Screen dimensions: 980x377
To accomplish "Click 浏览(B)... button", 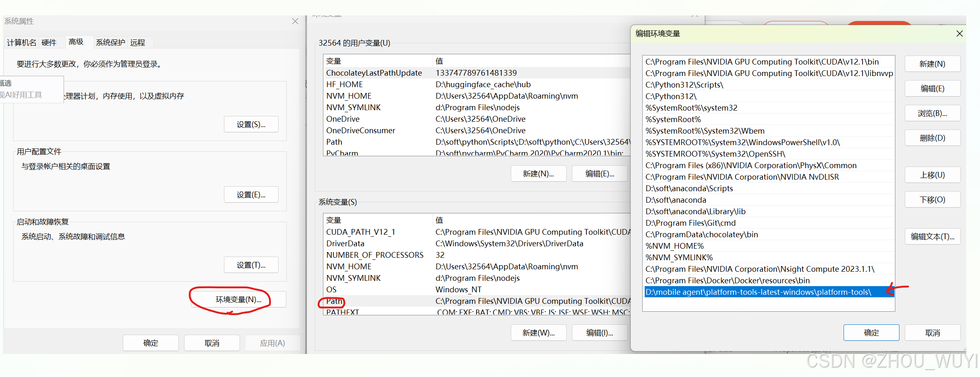I will coord(932,113).
